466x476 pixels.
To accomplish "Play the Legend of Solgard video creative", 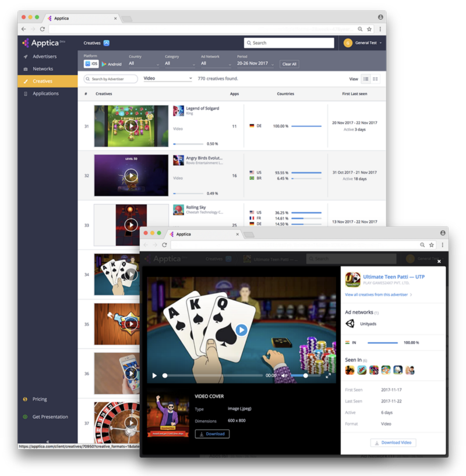I will click(x=131, y=126).
